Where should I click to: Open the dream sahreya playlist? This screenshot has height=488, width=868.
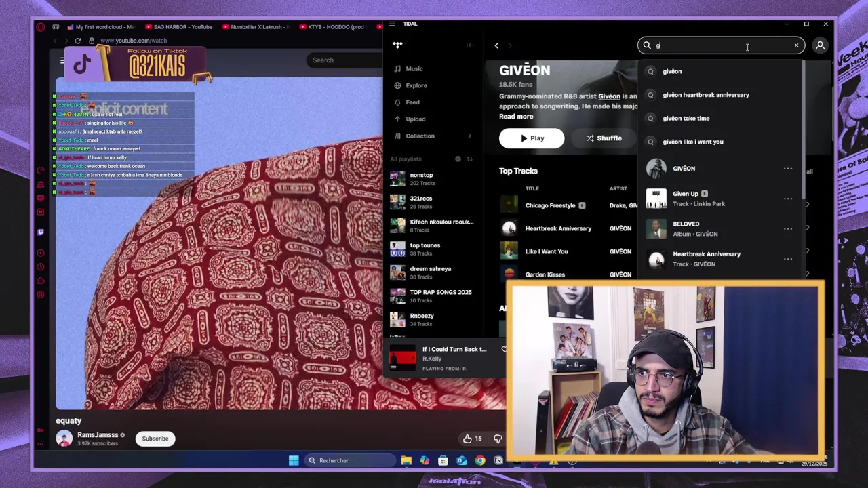tap(431, 272)
